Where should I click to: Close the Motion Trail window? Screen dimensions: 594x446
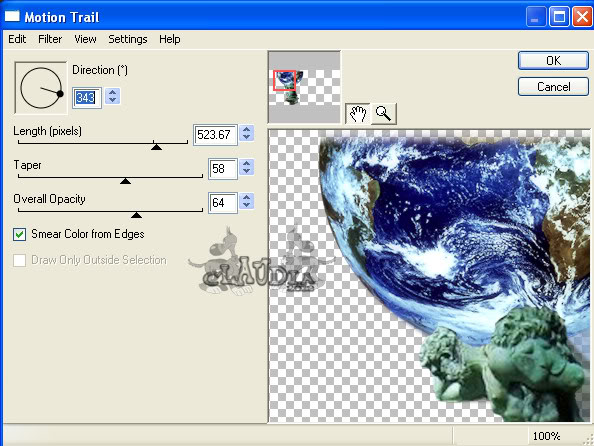point(582,17)
